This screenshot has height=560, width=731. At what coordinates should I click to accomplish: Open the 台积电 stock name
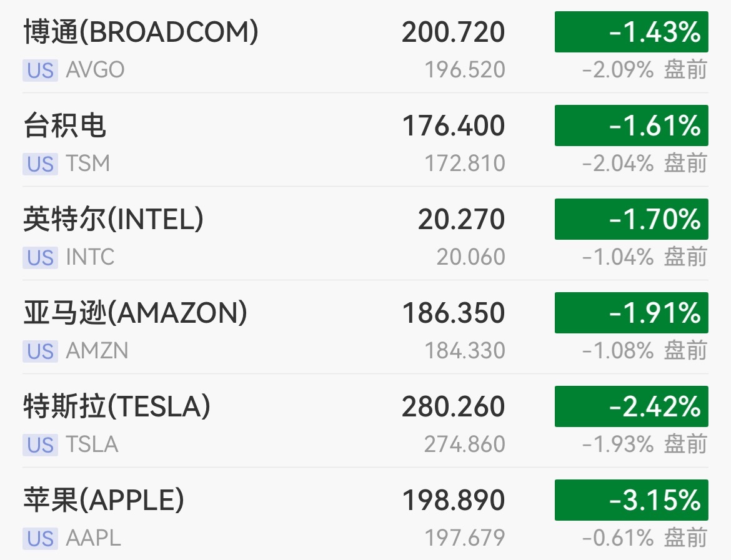(x=65, y=125)
